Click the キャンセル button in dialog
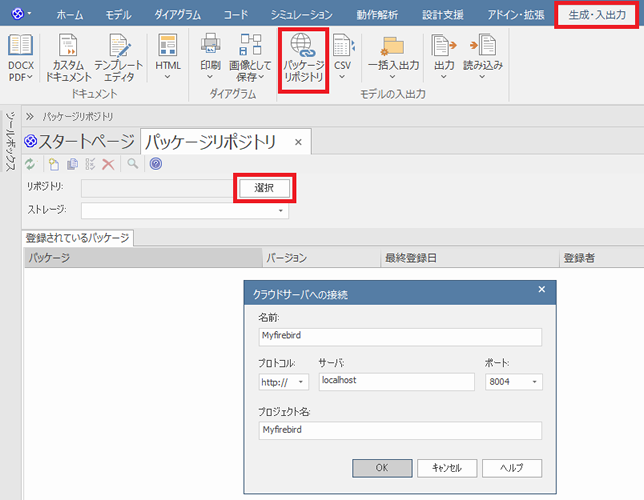Screen dimensions: 644x500 pos(447,468)
